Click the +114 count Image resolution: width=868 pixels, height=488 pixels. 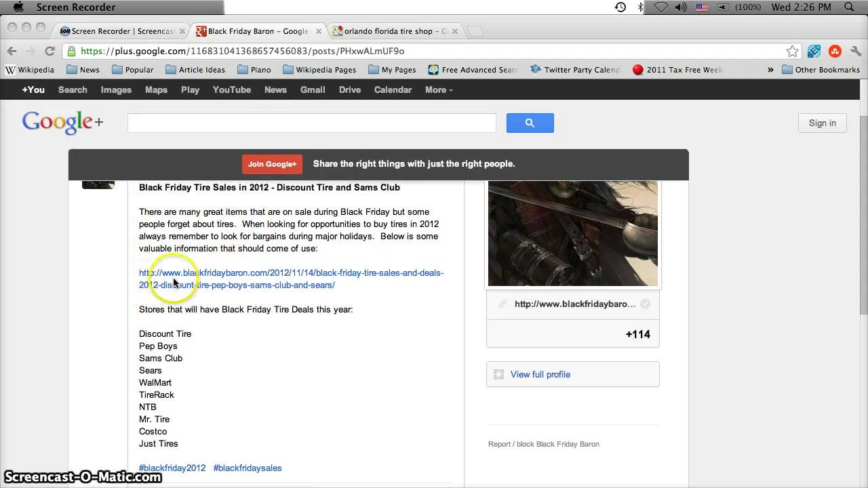point(638,334)
